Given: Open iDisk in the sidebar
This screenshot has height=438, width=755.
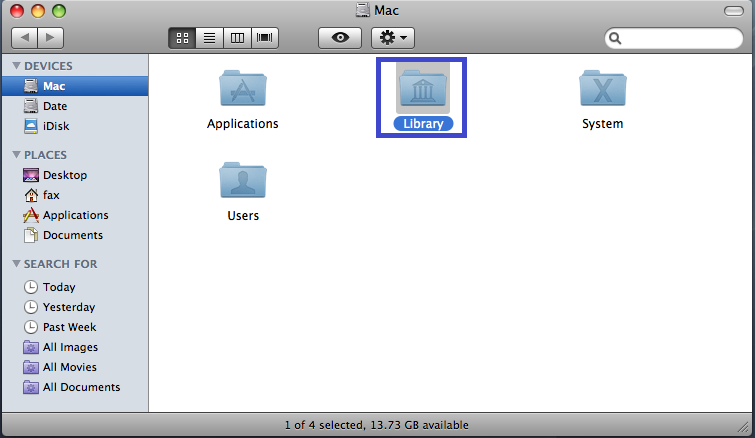Looking at the screenshot, I should [x=75, y=126].
